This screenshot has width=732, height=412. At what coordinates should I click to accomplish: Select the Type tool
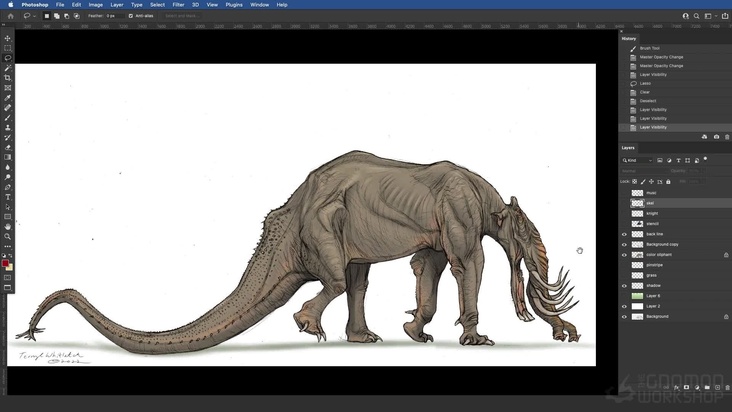coord(7,197)
